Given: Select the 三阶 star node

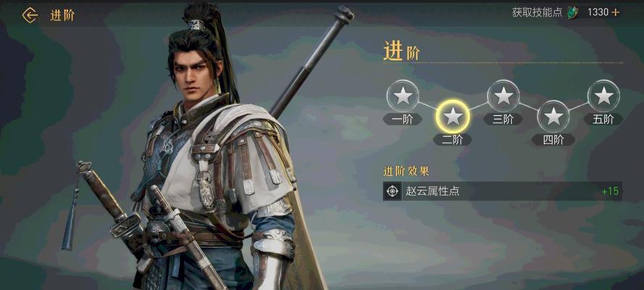Looking at the screenshot, I should pyautogui.click(x=503, y=96).
